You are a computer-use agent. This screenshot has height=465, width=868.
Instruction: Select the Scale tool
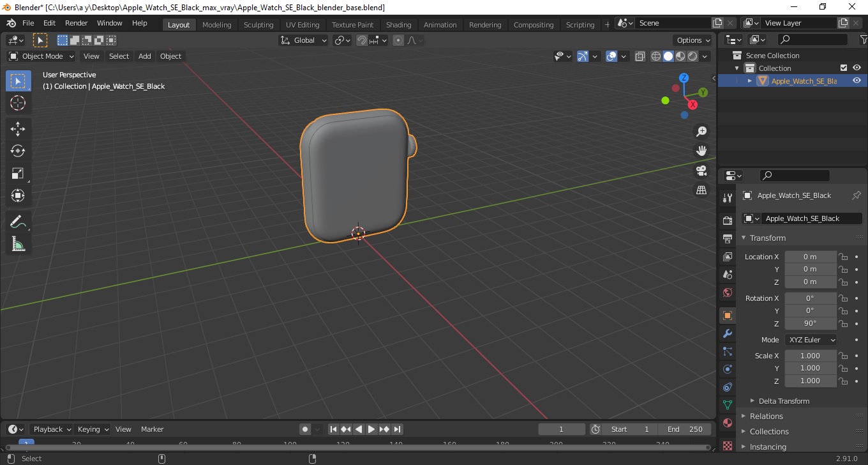(18, 173)
